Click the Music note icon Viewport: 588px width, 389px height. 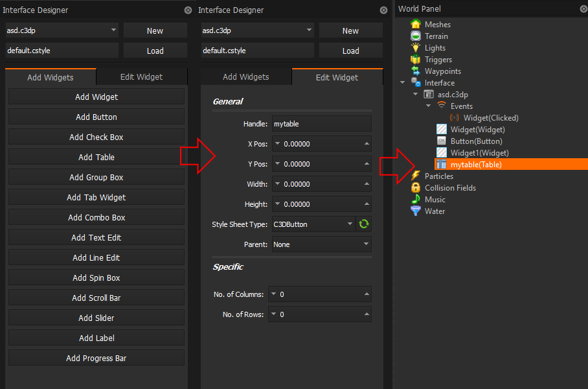point(416,199)
